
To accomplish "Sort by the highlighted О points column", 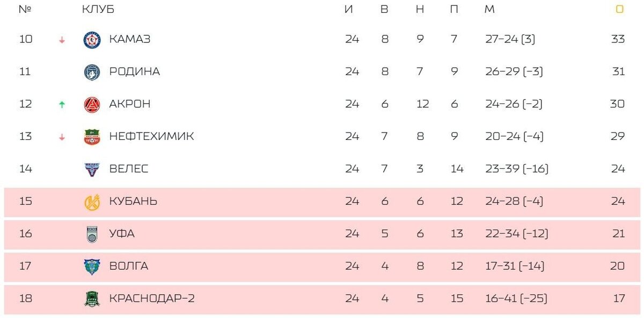I will point(620,9).
